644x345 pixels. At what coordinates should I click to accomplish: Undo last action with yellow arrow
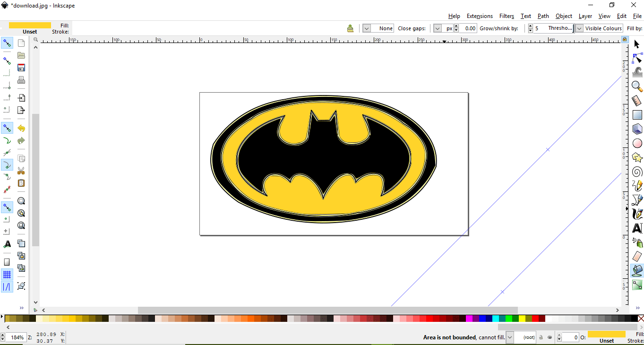pyautogui.click(x=21, y=128)
